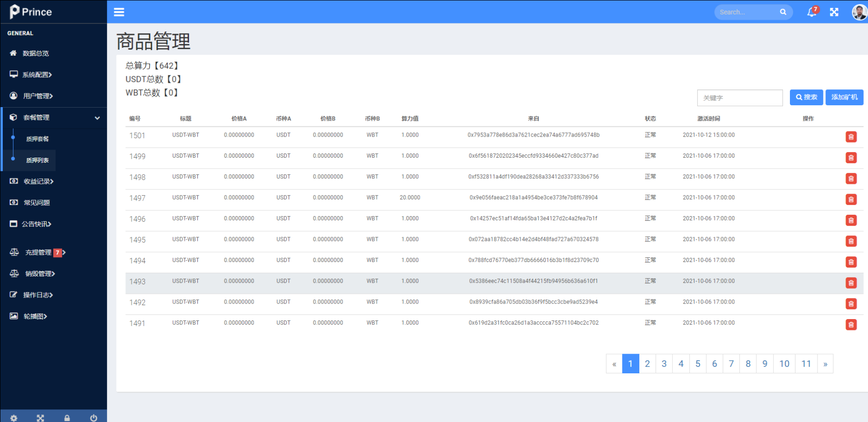Delete entry 1501 using its trash icon
Screen dimensions: 868x422
point(851,137)
